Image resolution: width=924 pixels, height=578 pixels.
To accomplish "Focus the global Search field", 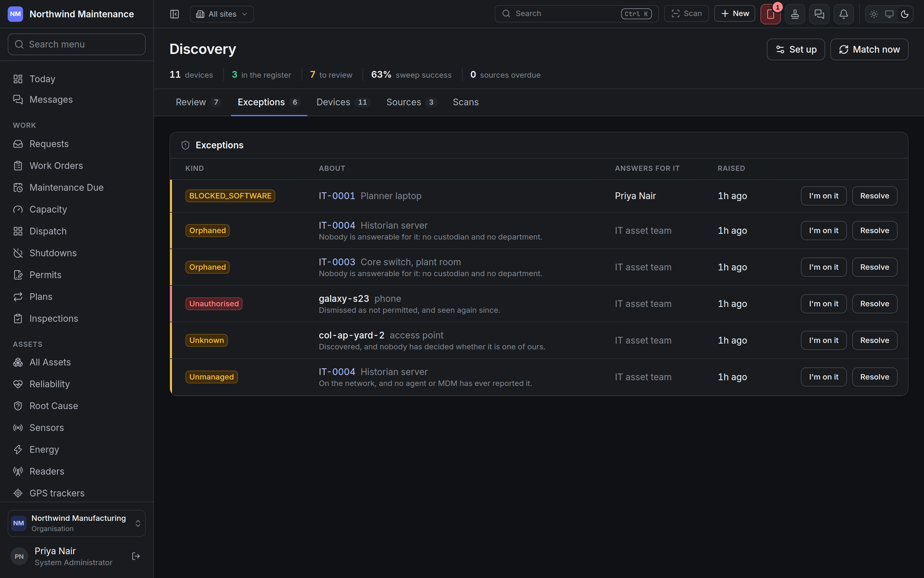I will (577, 13).
